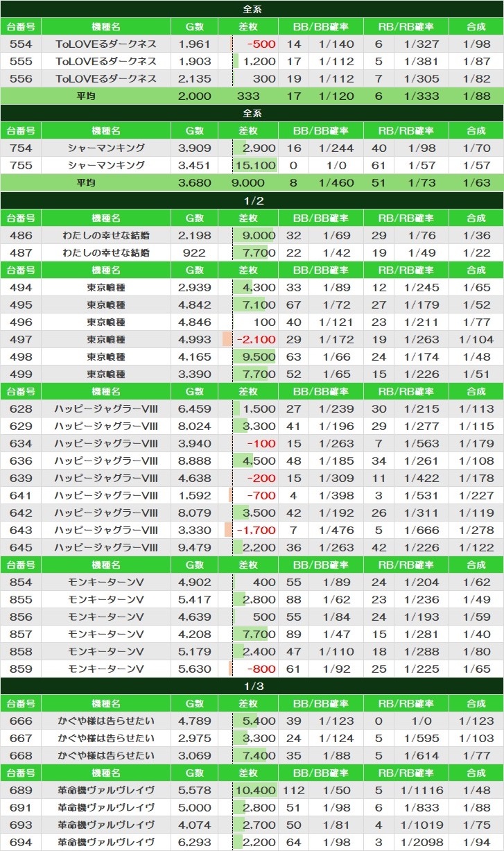Click the 3,500 差枚 value for machine 642
This screenshot has width=504, height=851.
point(259,513)
